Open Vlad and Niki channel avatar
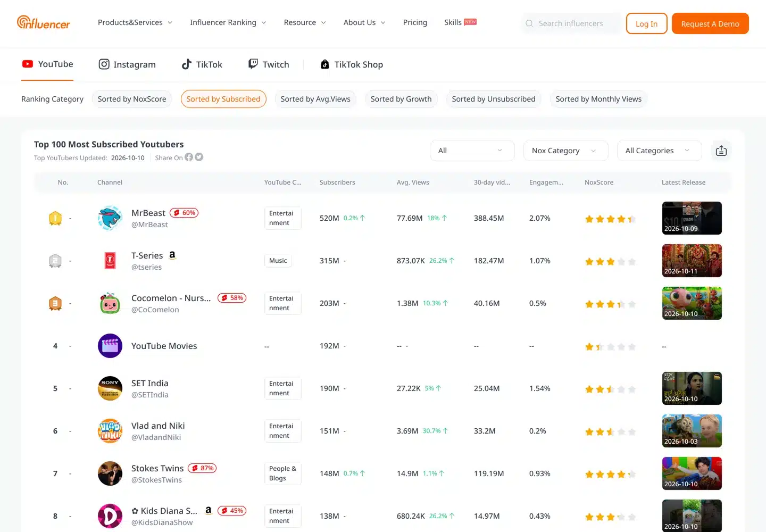 (x=110, y=431)
